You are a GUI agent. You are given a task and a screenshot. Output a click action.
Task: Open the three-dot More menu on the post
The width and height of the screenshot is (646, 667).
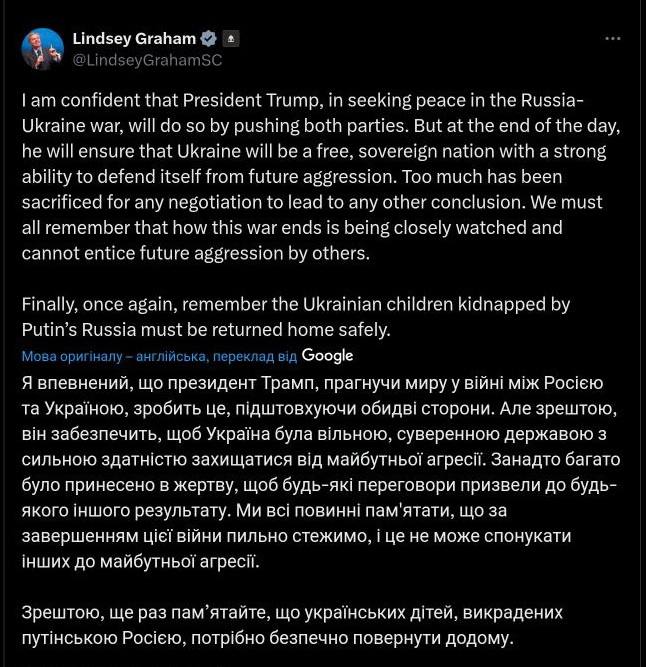point(613,39)
